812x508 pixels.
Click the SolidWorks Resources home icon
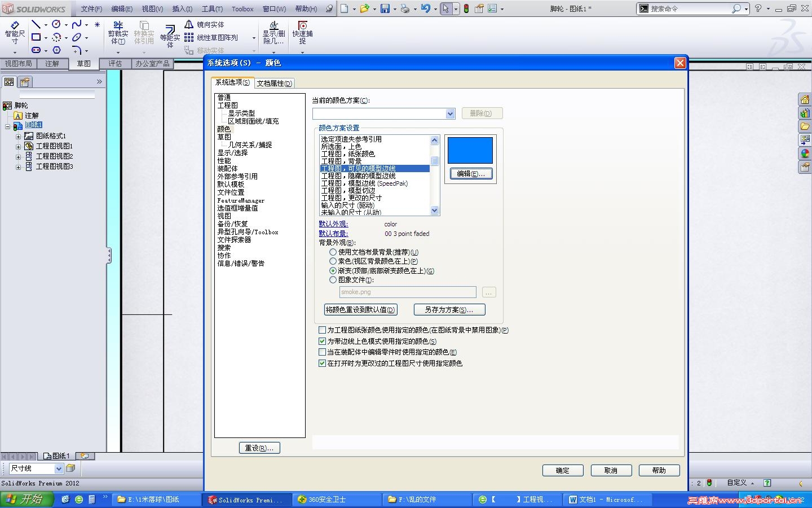pos(805,99)
